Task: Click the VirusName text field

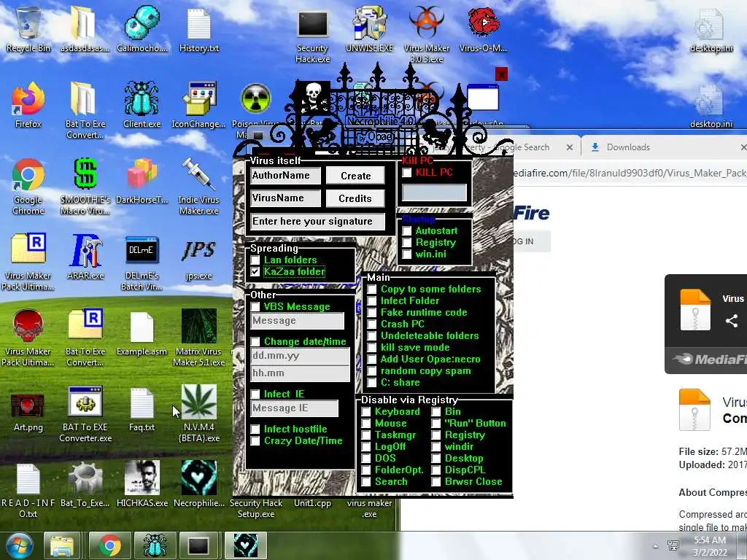Action: point(285,198)
